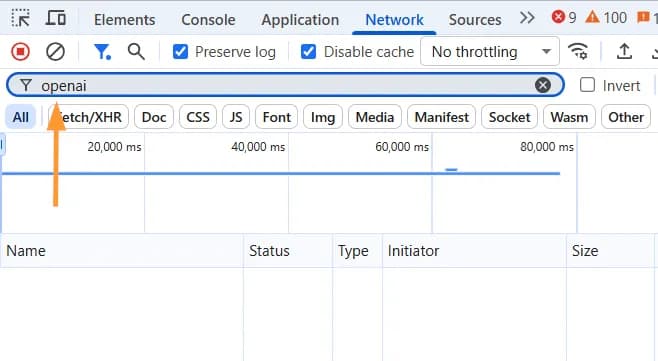This screenshot has width=658, height=361.
Task: Clear the openai filter text
Action: [543, 85]
